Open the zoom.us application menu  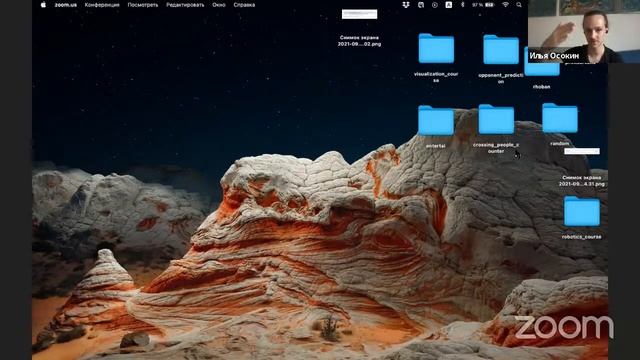[66, 5]
